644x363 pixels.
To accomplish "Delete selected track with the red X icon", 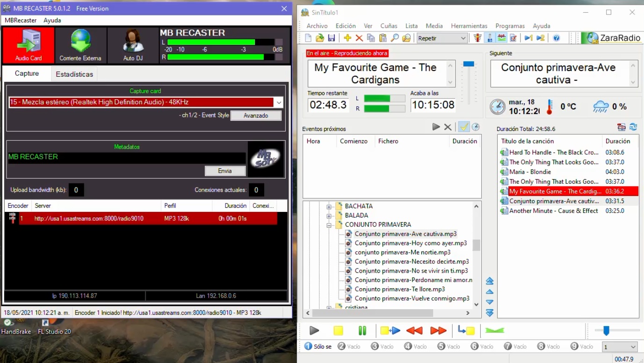I will pyautogui.click(x=359, y=38).
